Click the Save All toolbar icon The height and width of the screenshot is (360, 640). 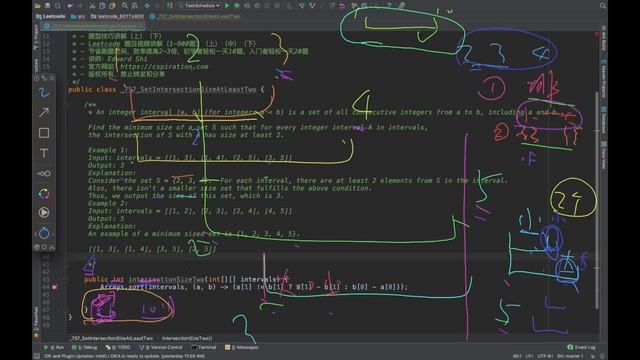48,6
